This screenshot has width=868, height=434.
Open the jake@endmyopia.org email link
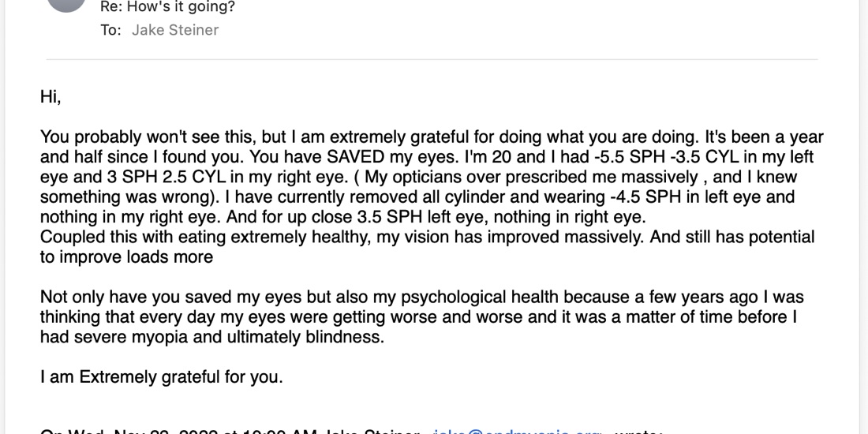tap(516, 431)
